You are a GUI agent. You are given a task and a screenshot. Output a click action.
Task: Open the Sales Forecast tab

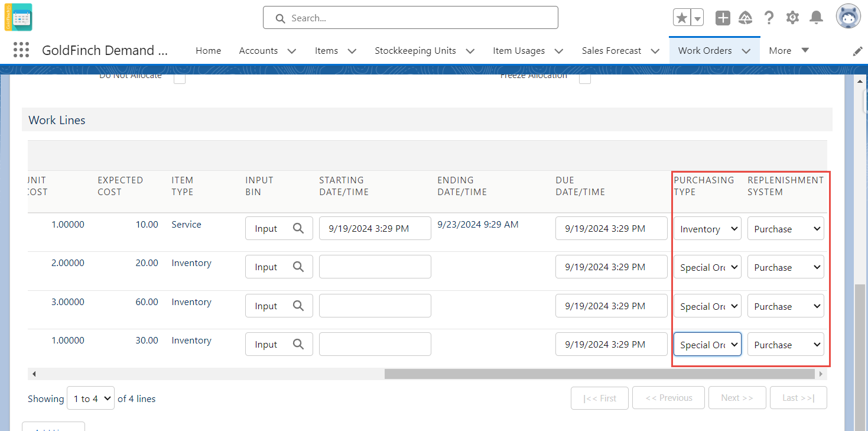click(612, 51)
